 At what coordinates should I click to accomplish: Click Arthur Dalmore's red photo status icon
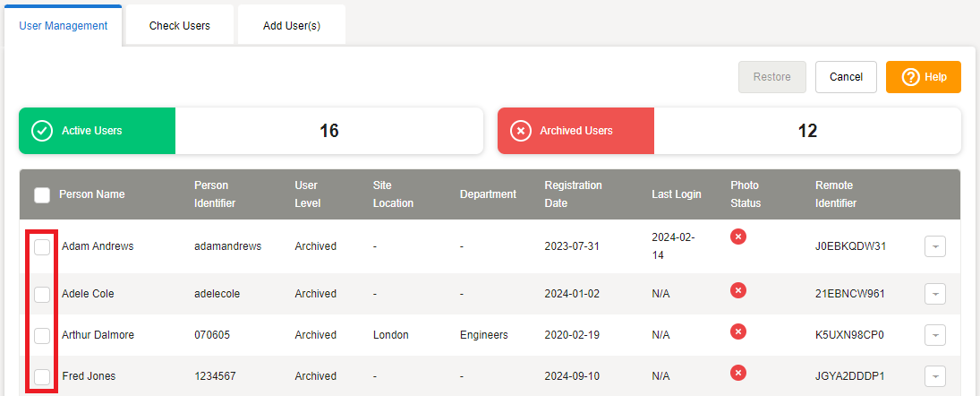[738, 331]
